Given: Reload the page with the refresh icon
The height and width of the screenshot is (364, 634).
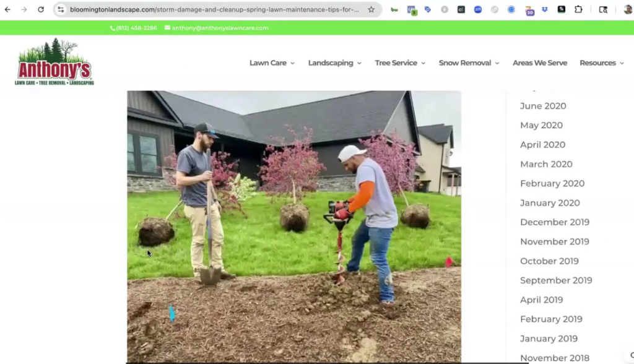Looking at the screenshot, I should [41, 9].
